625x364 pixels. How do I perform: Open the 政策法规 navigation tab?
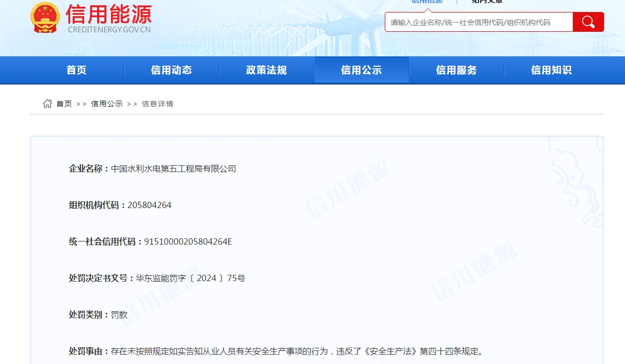[x=266, y=70]
